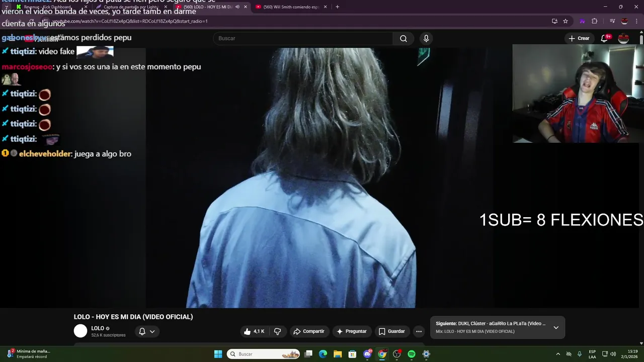This screenshot has width=644, height=362.
Task: Bookmark this page with star icon
Action: pos(566,21)
